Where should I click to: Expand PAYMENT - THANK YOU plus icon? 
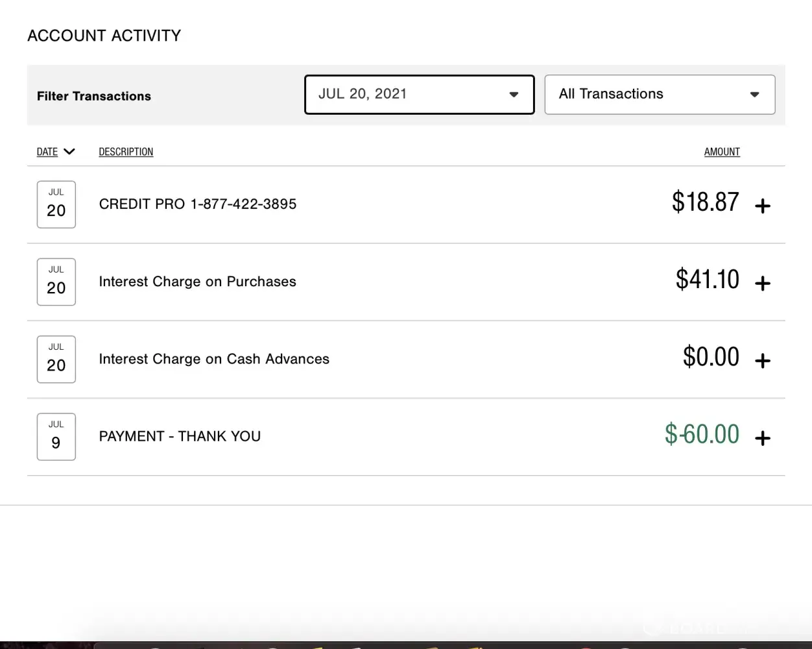(763, 438)
